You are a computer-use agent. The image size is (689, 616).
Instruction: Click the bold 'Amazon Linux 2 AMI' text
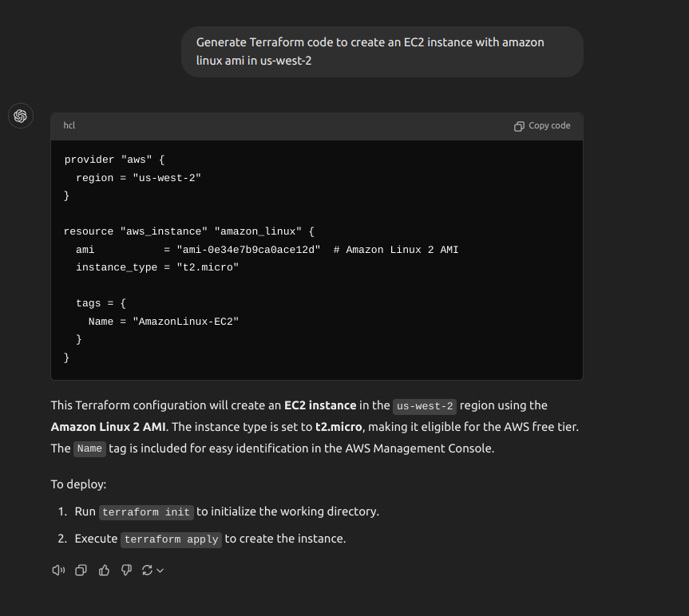[108, 427]
